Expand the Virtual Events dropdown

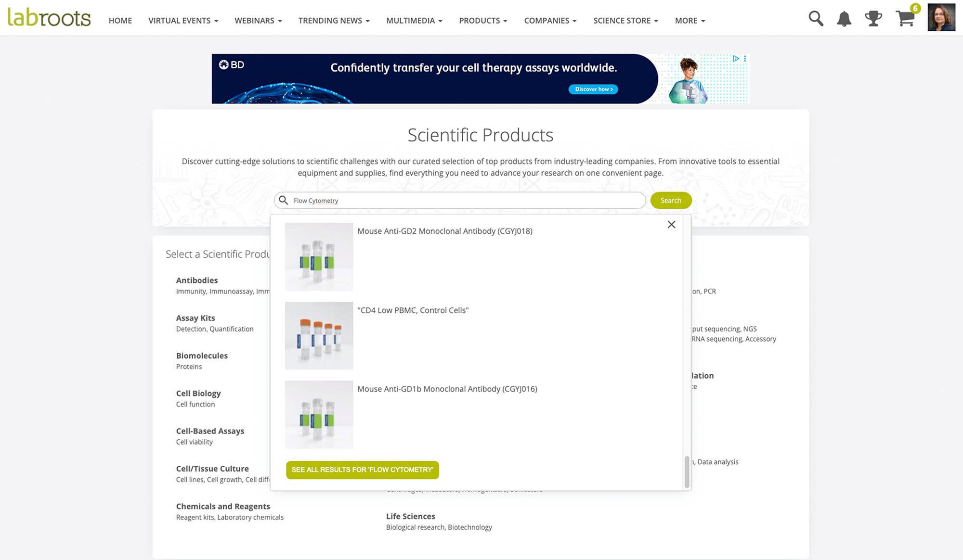(x=183, y=21)
